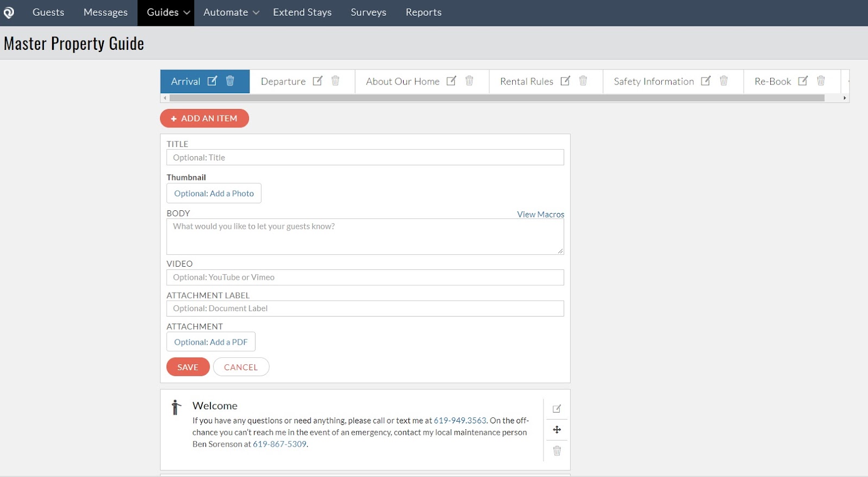
Task: Open the View Macros link
Action: coord(540,214)
